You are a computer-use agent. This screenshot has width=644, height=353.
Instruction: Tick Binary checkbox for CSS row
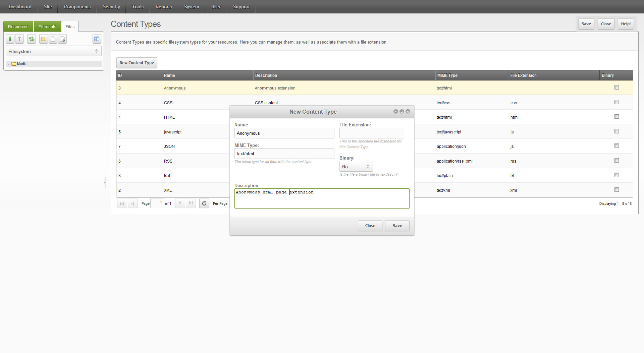(616, 102)
